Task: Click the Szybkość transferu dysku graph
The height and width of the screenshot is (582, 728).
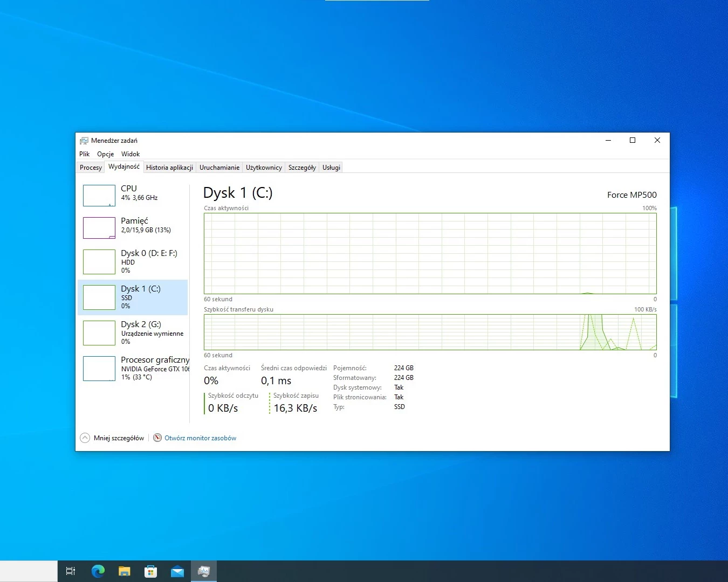Action: point(430,332)
